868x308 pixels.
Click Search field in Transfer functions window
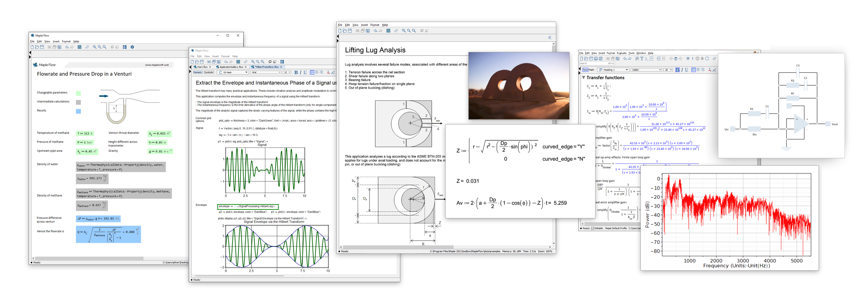597,63
